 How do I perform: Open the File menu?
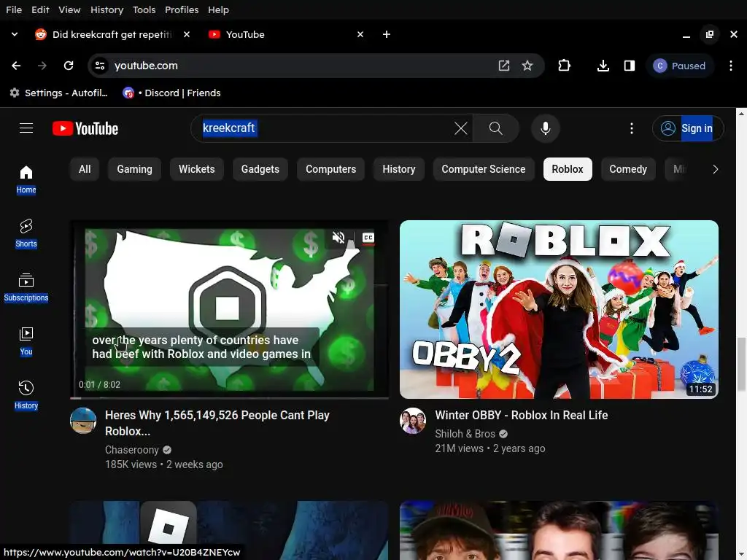click(14, 9)
